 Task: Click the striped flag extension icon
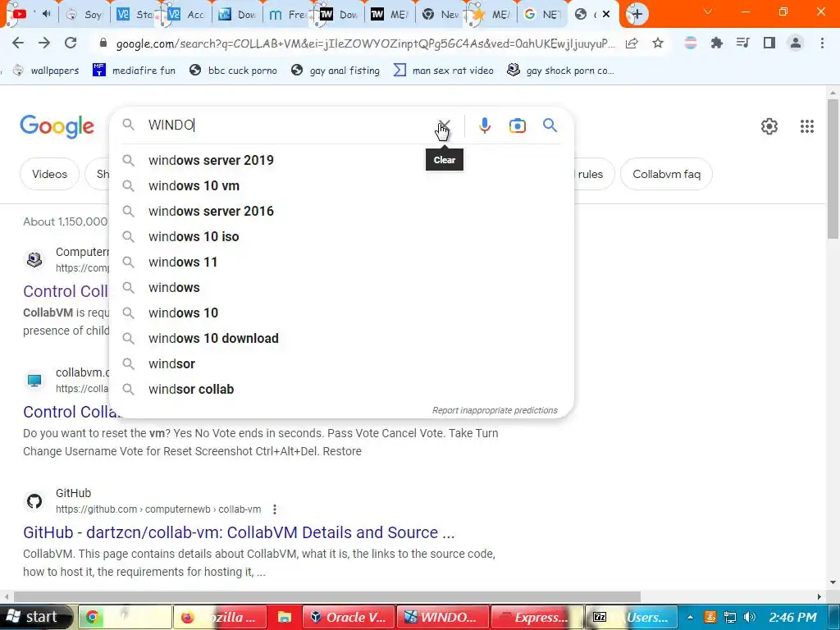coord(691,43)
